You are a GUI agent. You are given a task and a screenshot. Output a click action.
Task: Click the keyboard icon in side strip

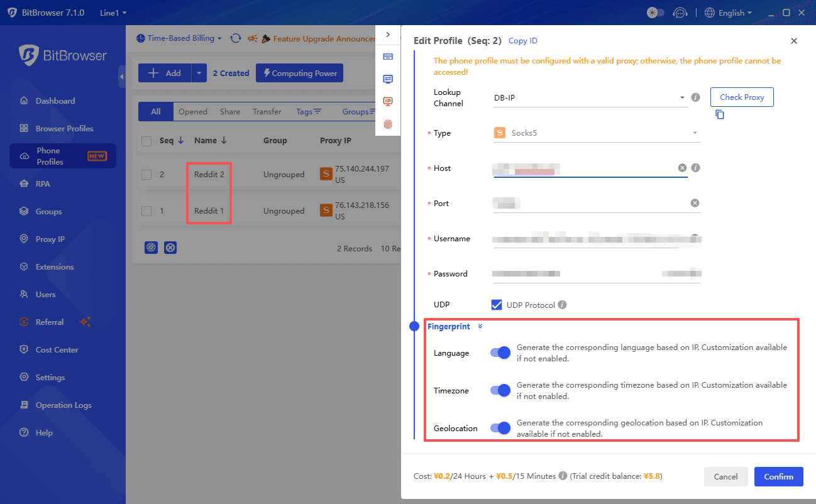coord(388,57)
